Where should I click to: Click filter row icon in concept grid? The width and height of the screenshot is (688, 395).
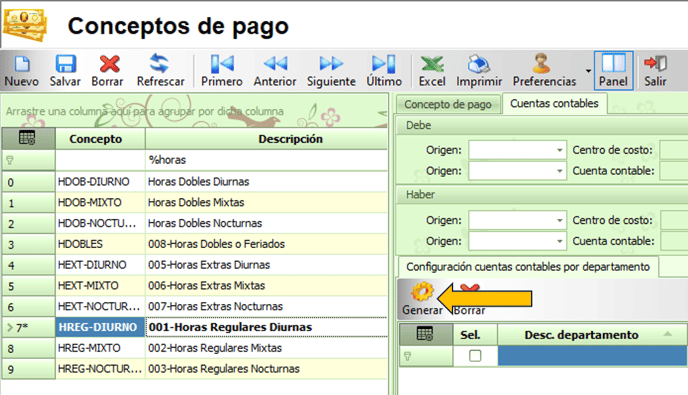(x=10, y=160)
